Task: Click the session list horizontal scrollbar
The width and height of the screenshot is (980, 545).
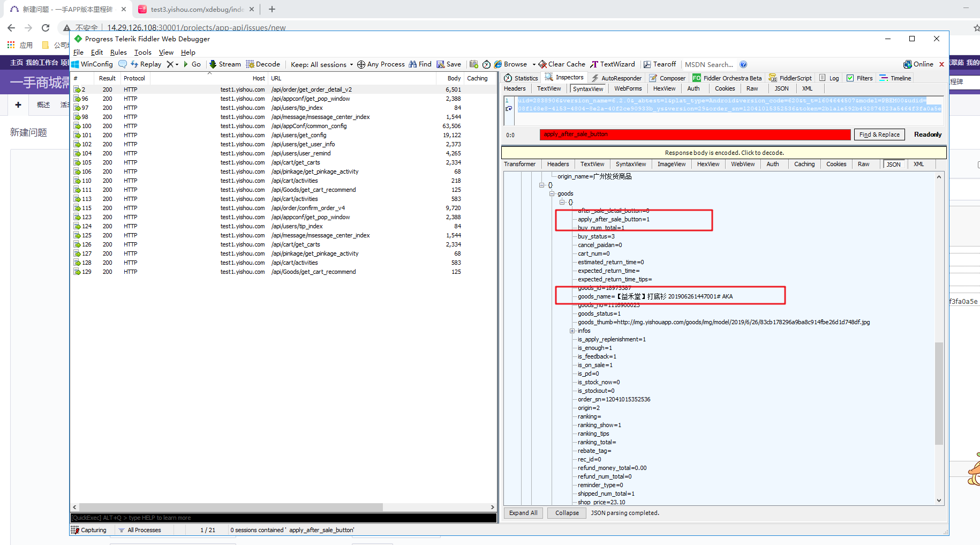Action: 231,507
